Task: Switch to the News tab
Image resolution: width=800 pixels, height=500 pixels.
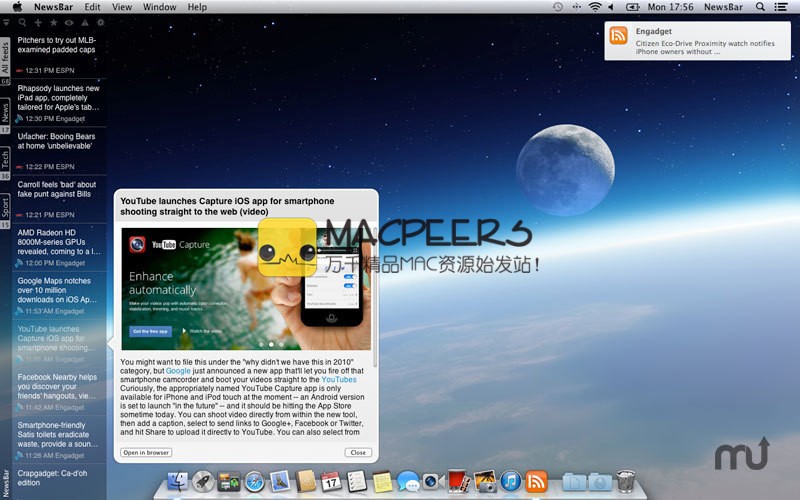Action: [5, 112]
